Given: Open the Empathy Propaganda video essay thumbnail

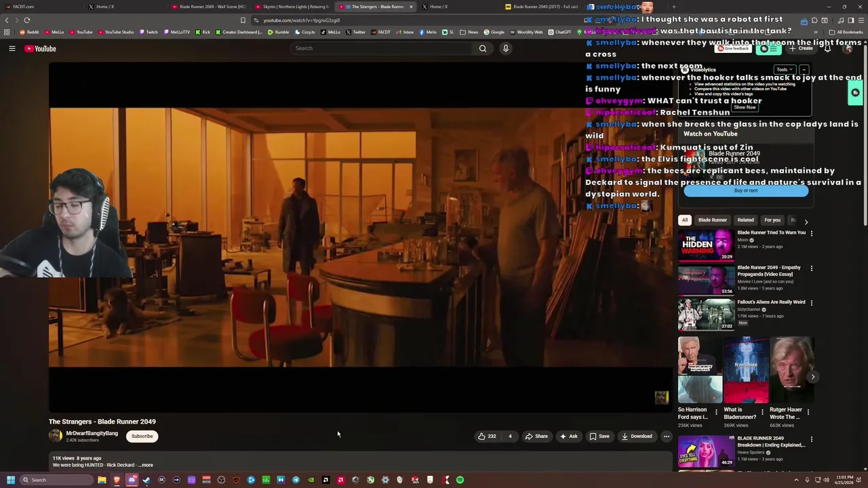Looking at the screenshot, I should (706, 279).
